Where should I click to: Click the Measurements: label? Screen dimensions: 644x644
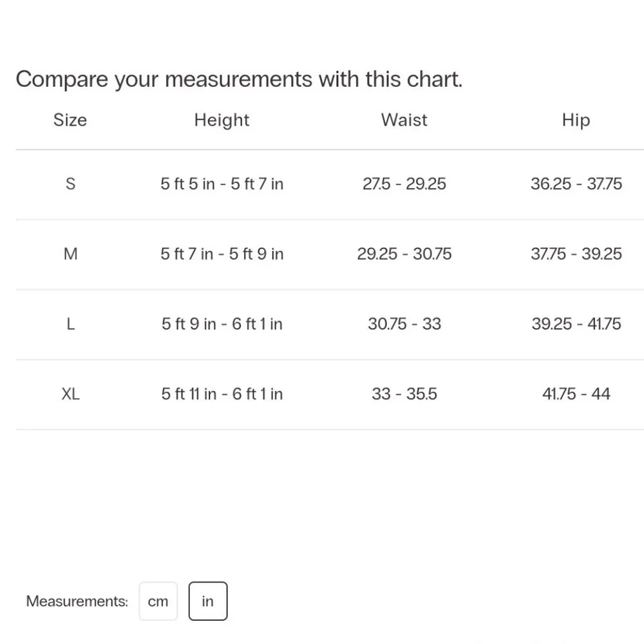coord(77,601)
